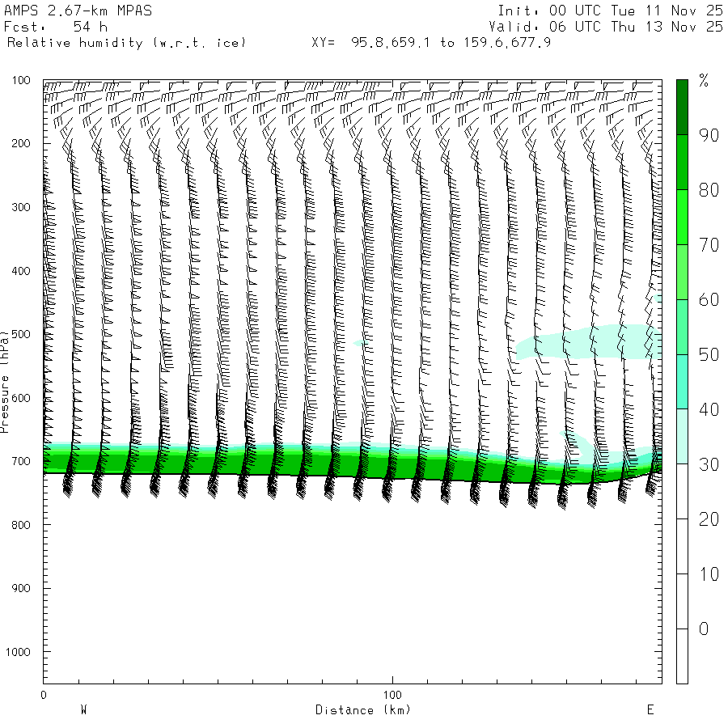Click the 'Distance (km)' horizontal axis title
The width and height of the screenshot is (728, 728).
coord(363,710)
